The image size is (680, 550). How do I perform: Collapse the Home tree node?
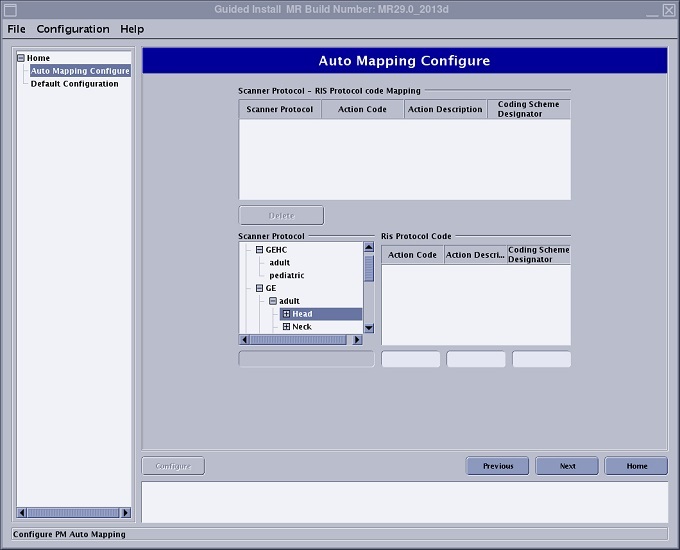(20, 58)
